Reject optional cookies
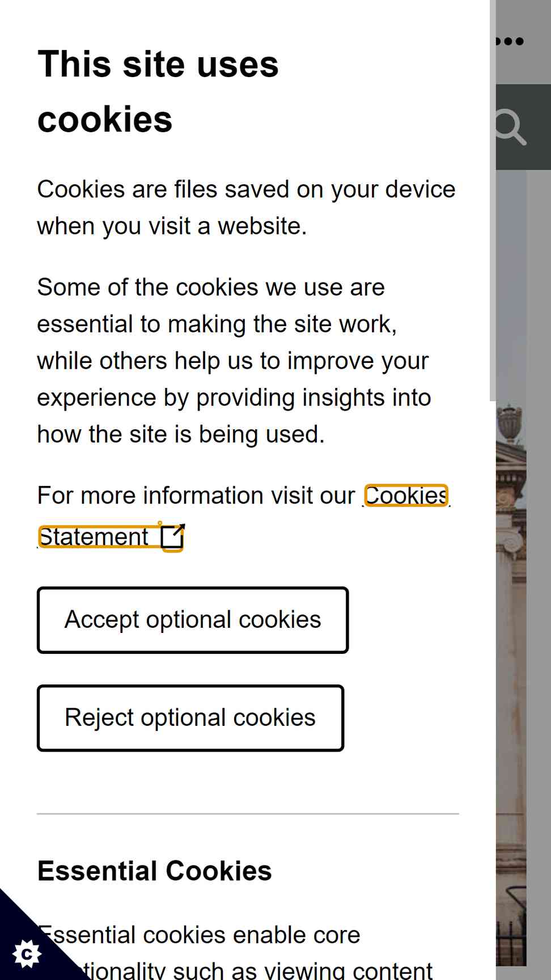 click(x=190, y=718)
